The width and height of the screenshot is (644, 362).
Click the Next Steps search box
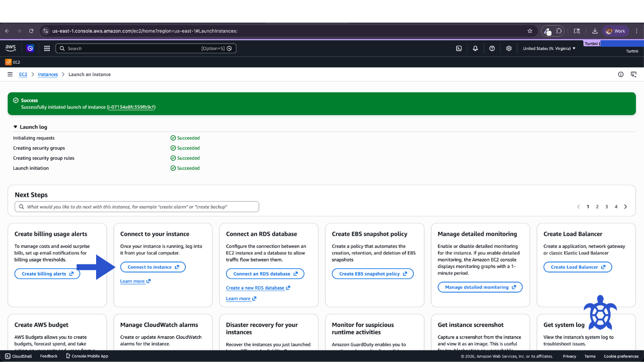point(137,207)
